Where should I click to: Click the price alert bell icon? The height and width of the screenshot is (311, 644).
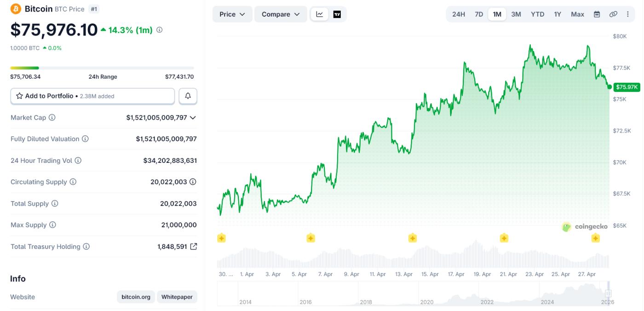(188, 96)
